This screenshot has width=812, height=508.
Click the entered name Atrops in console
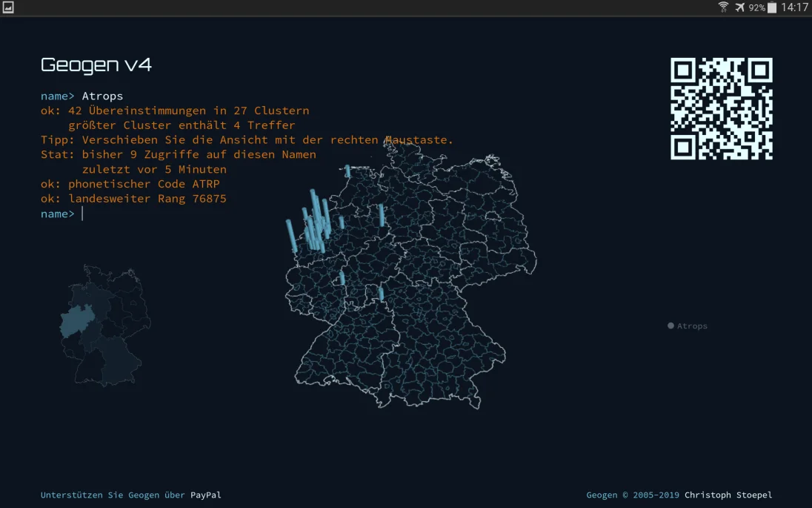pos(102,96)
